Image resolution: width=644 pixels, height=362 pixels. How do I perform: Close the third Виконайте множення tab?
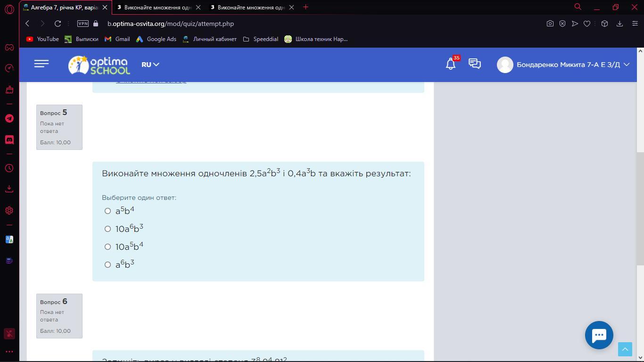[x=291, y=7]
